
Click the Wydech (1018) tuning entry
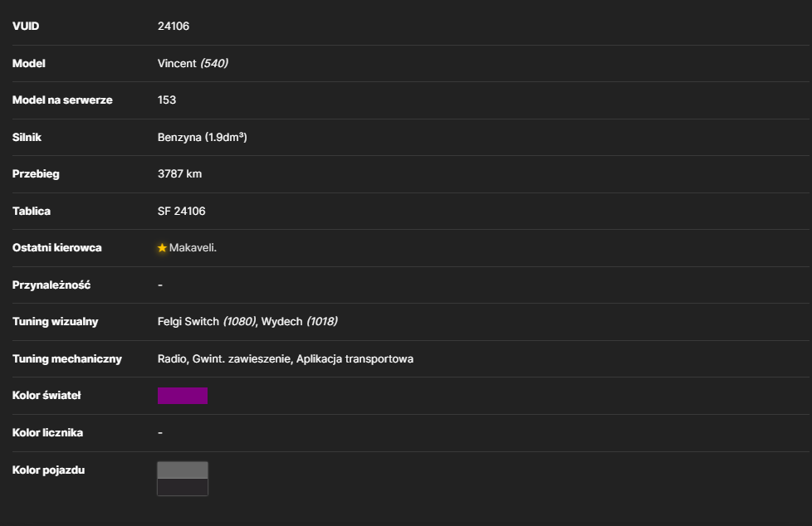[x=300, y=322]
